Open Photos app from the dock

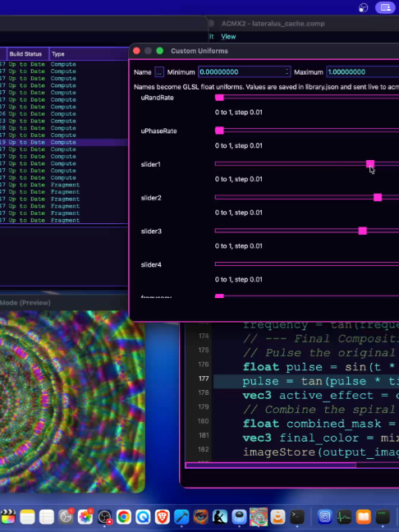click(85, 516)
